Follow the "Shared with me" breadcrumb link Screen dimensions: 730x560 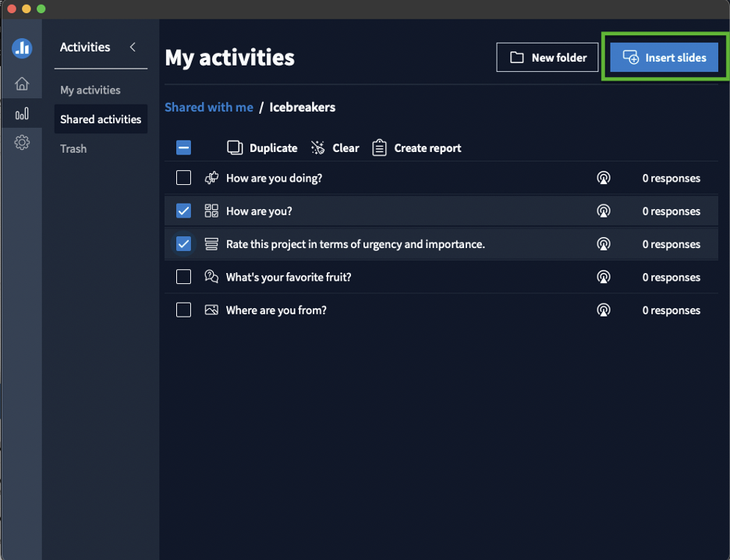[x=208, y=107]
